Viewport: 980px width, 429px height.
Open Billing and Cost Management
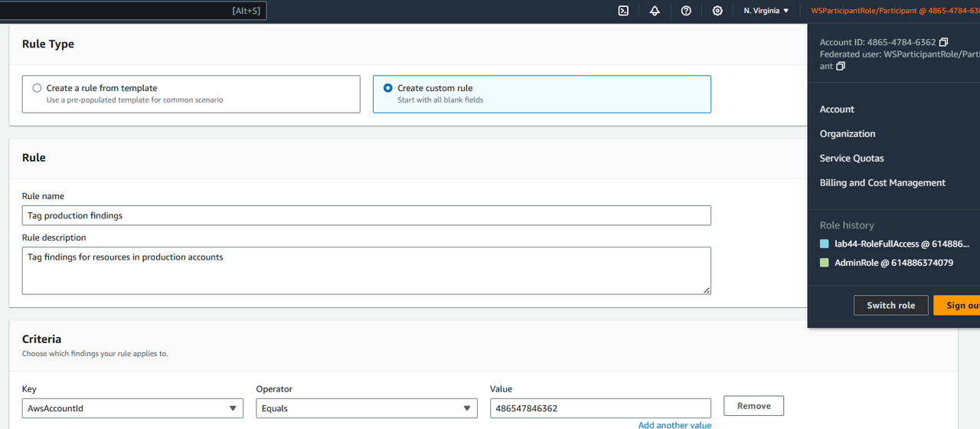(x=882, y=182)
